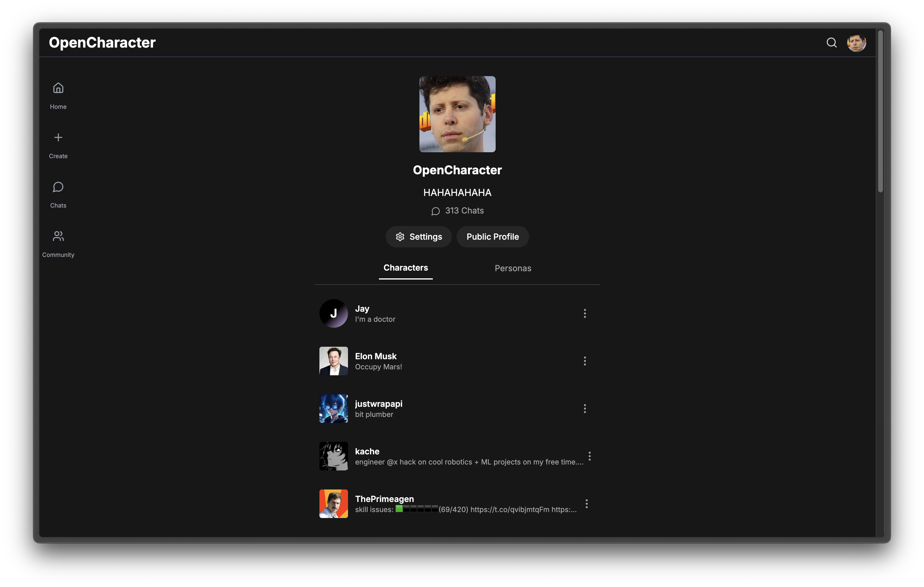Open three-dot menu for ThePrimeagen
The height and width of the screenshot is (587, 924).
(586, 503)
